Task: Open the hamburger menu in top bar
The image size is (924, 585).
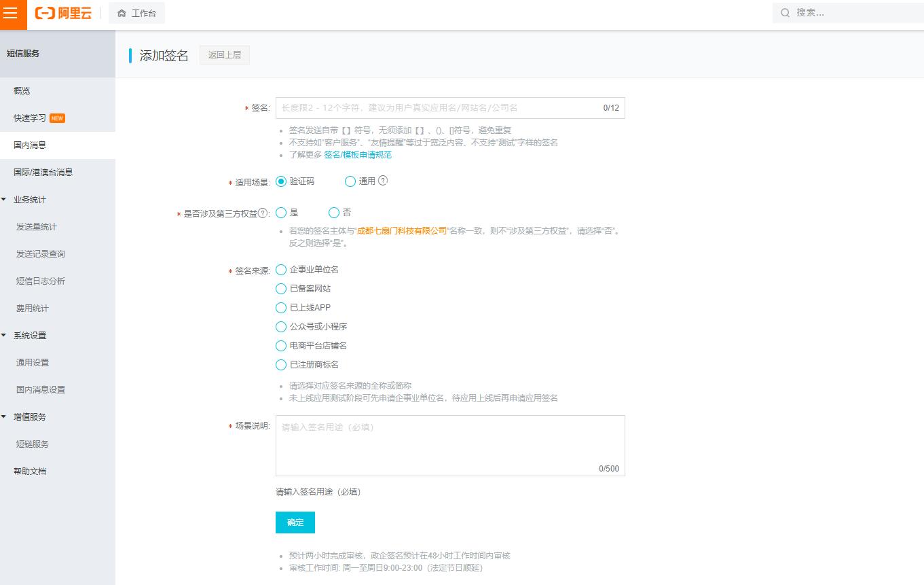Action: [11, 13]
